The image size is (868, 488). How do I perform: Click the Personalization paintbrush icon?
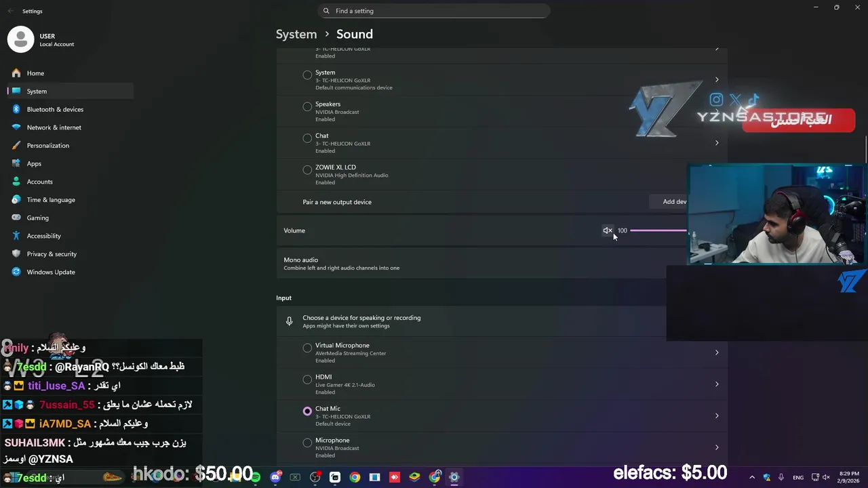click(x=16, y=146)
